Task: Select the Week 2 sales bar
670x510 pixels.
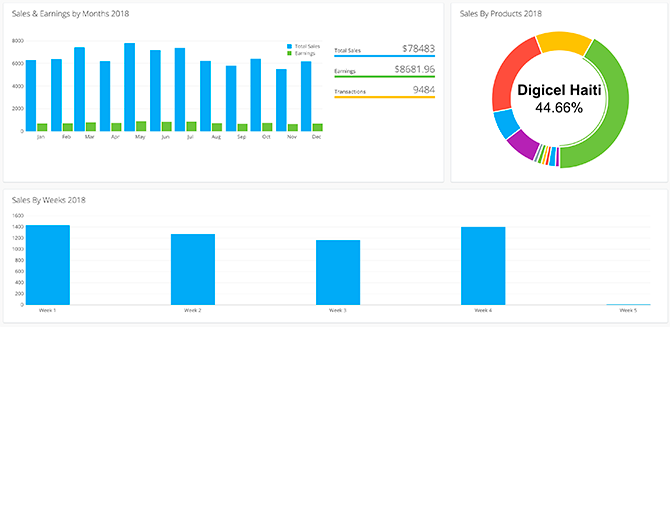Action: click(193, 269)
